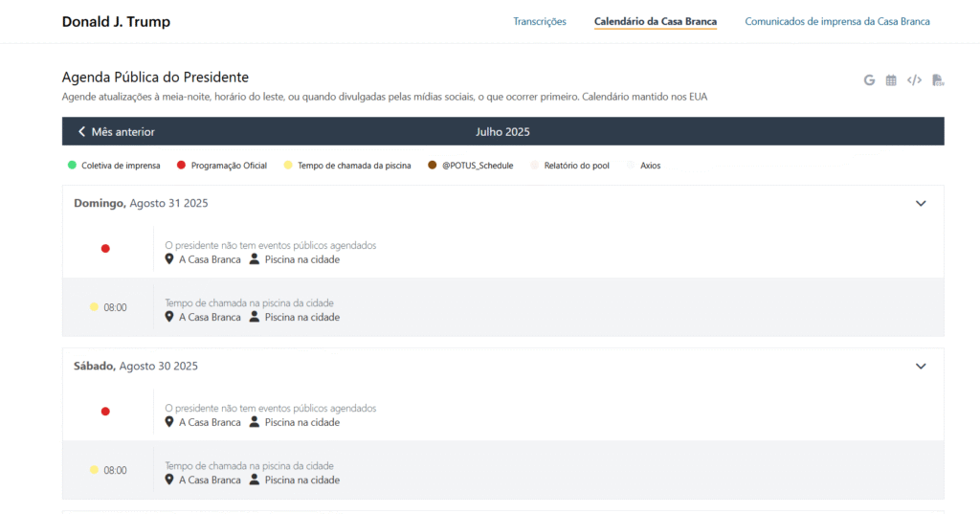The image size is (980, 514).
Task: Click the Donald J. Trump site title
Action: pos(116,21)
